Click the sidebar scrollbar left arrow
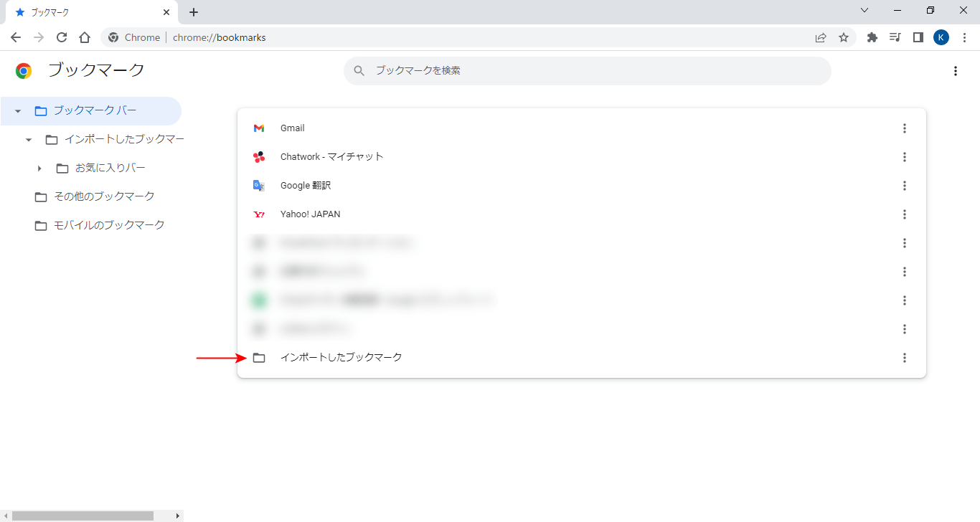This screenshot has width=980, height=522. [x=5, y=516]
